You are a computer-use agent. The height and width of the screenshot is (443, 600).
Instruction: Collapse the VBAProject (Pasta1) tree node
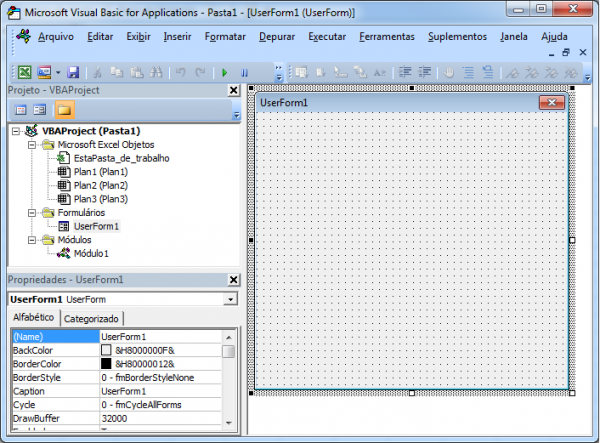16,131
